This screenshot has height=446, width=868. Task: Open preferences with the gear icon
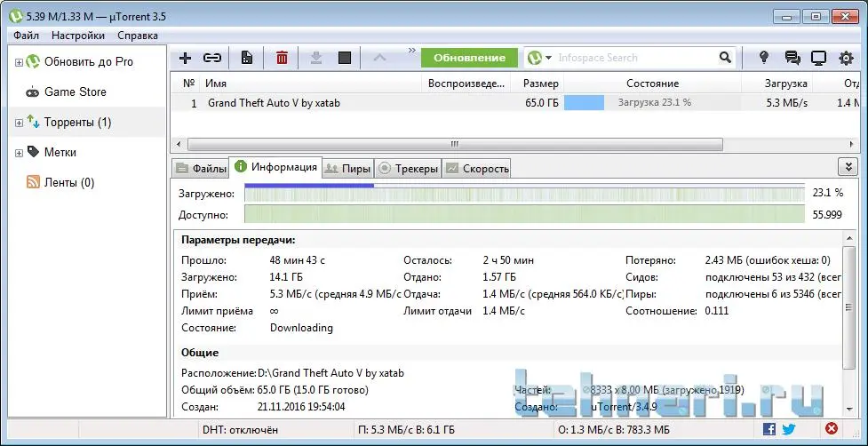(846, 58)
